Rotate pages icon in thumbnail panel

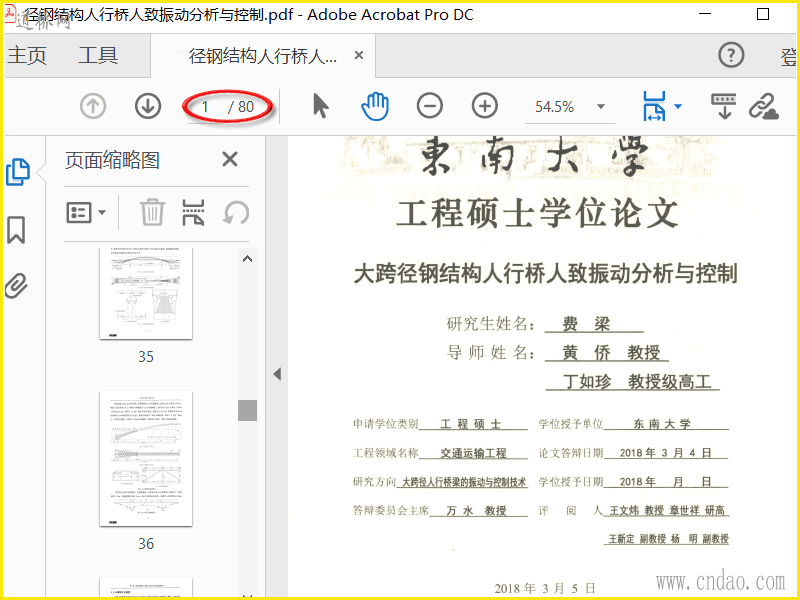[236, 212]
